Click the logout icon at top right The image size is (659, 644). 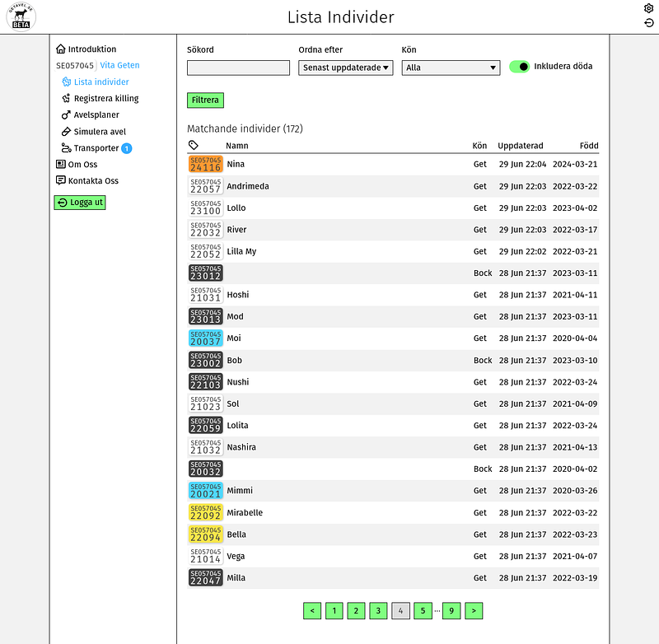pos(648,23)
